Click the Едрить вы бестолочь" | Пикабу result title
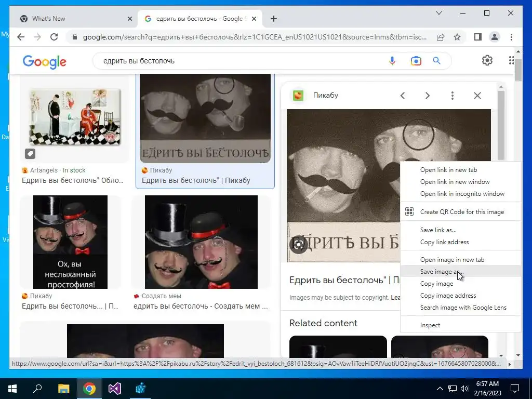This screenshot has height=399, width=532. pos(196,180)
